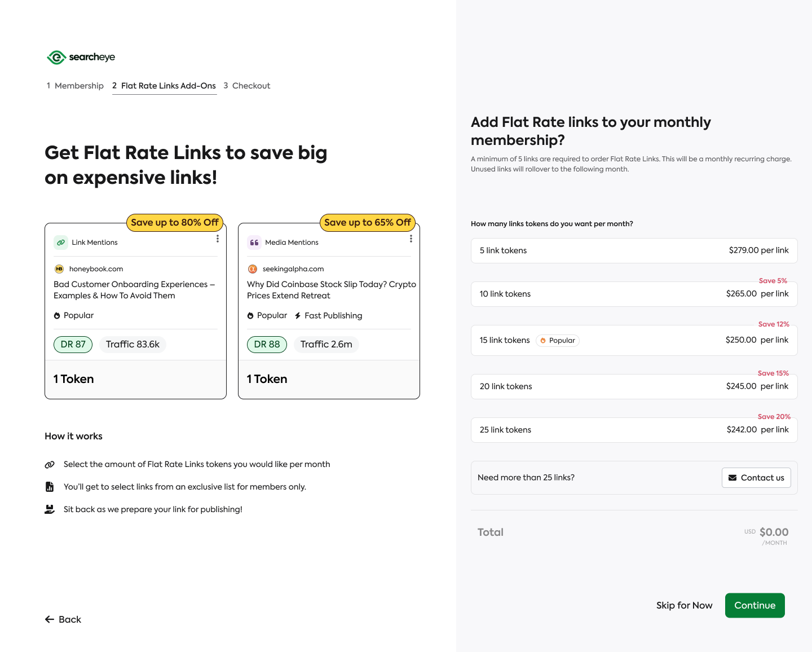Click the DR 87 badge
This screenshot has width=812, height=652.
[73, 345]
